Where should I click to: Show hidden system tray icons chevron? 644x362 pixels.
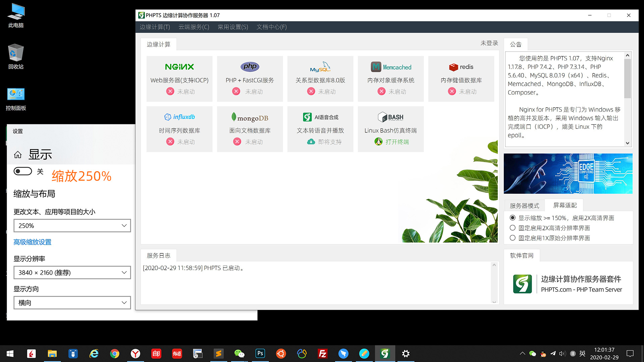click(522, 354)
